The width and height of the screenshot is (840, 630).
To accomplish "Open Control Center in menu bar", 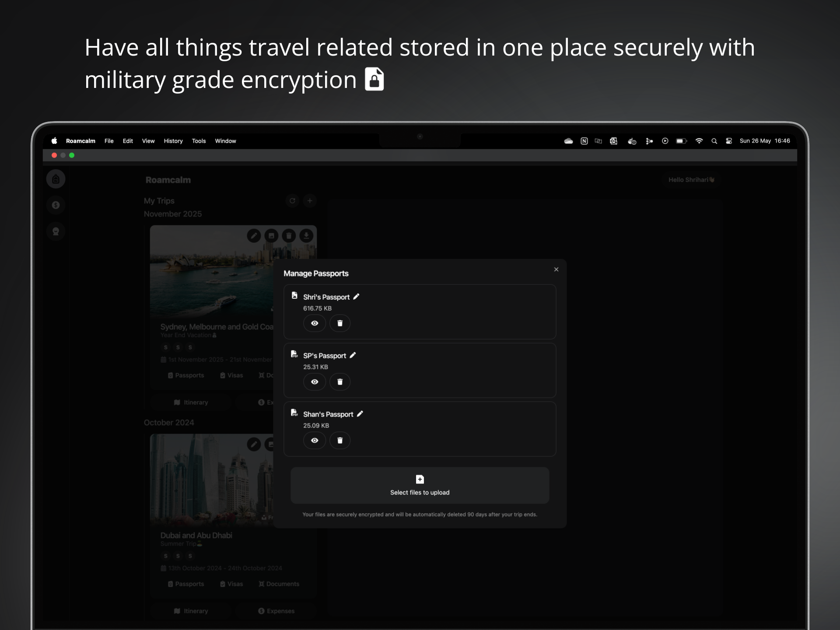I will [729, 141].
